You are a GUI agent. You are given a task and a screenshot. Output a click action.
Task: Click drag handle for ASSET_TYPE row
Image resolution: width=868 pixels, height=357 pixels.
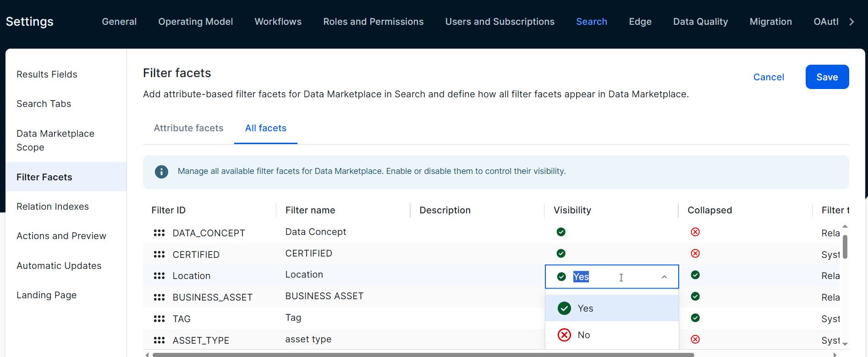159,340
